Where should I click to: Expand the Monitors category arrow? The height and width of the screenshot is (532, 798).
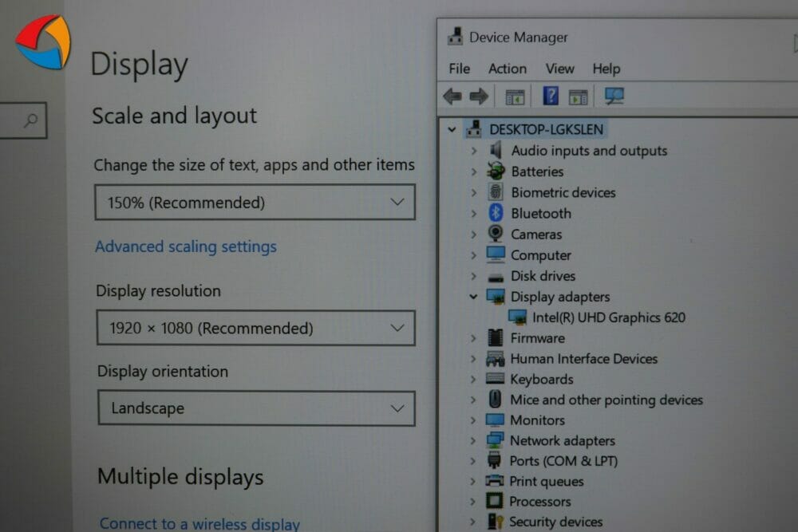point(472,420)
